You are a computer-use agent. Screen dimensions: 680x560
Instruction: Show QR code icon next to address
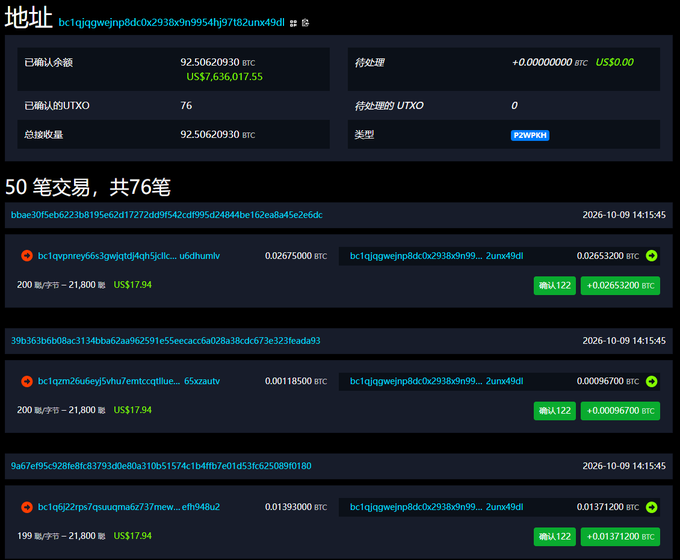pyautogui.click(x=294, y=23)
